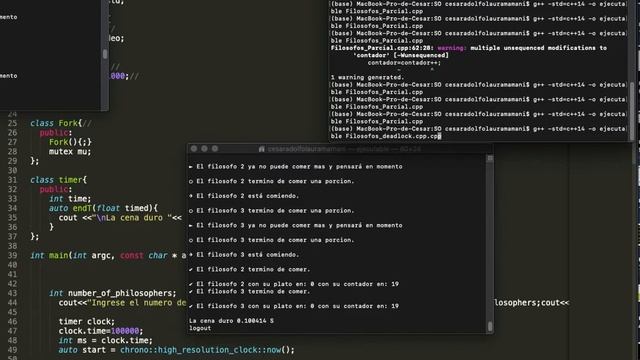
Task: Click 'El filosofo 3 termino de comer.' line
Action: [x=249, y=291]
